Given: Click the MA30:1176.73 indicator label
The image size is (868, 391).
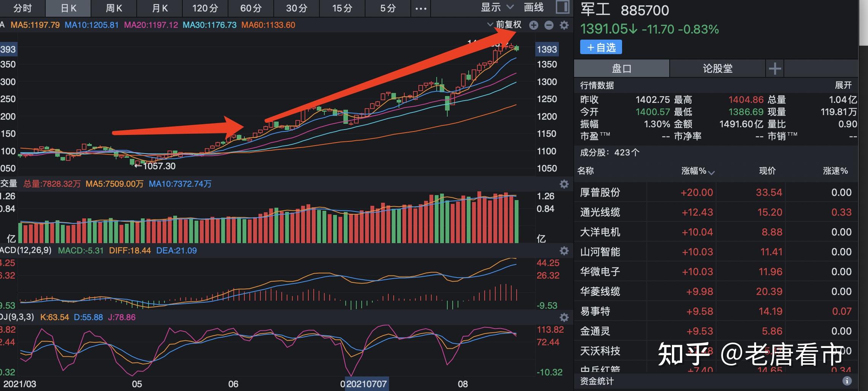Looking at the screenshot, I should pos(210,25).
